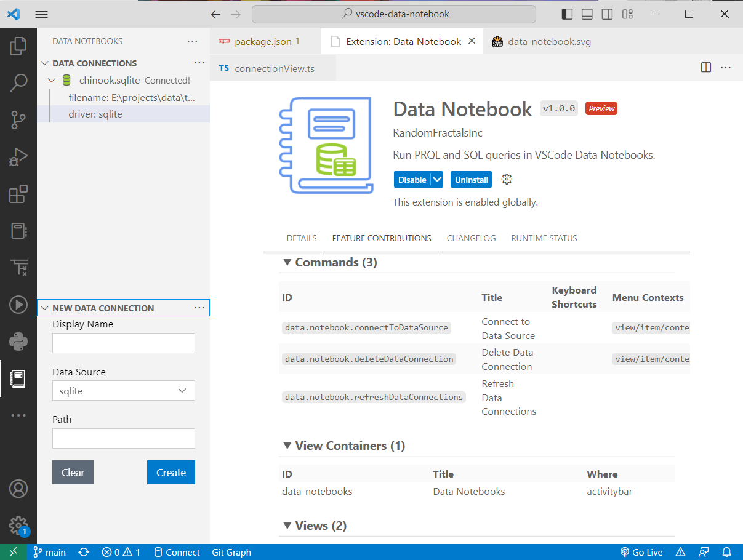Select the Data Notebooks activity bar icon
The image size is (743, 560).
coord(18,378)
